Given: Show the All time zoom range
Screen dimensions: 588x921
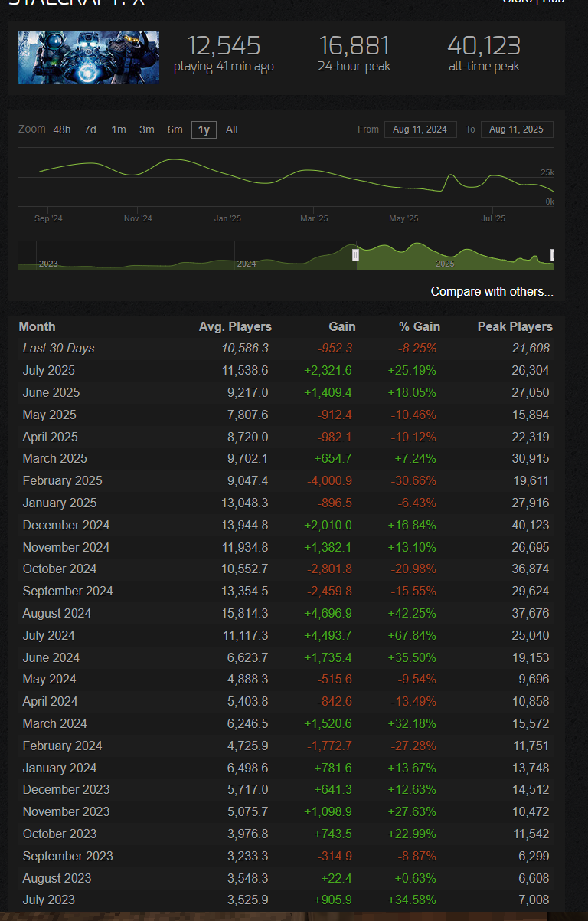Looking at the screenshot, I should [232, 129].
